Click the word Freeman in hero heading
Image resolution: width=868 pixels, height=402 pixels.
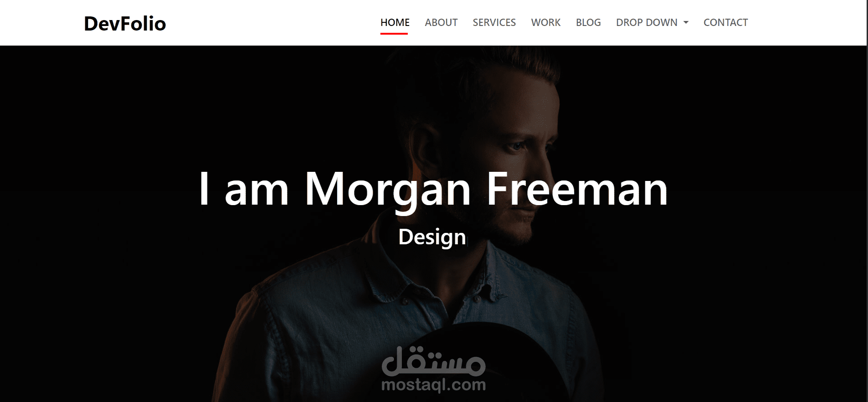(577, 188)
